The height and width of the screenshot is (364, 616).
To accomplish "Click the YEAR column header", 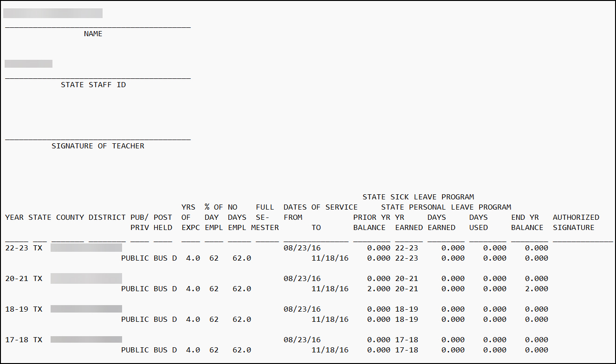I will (x=13, y=217).
